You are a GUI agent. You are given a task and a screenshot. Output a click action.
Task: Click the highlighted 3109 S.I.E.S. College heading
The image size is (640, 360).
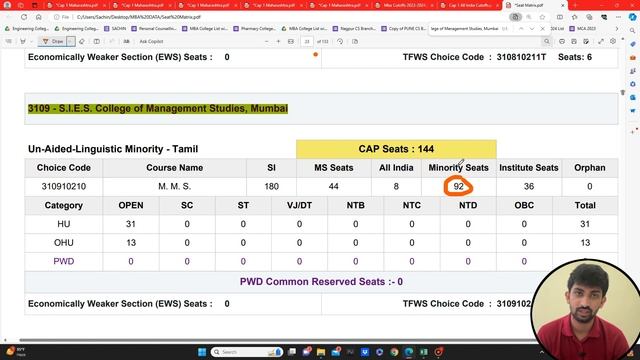tap(158, 109)
